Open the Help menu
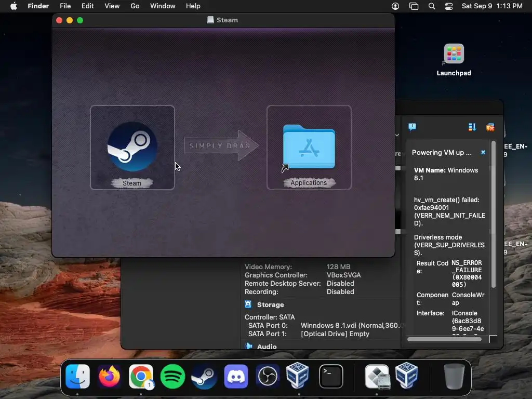This screenshot has height=399, width=532. (x=193, y=6)
